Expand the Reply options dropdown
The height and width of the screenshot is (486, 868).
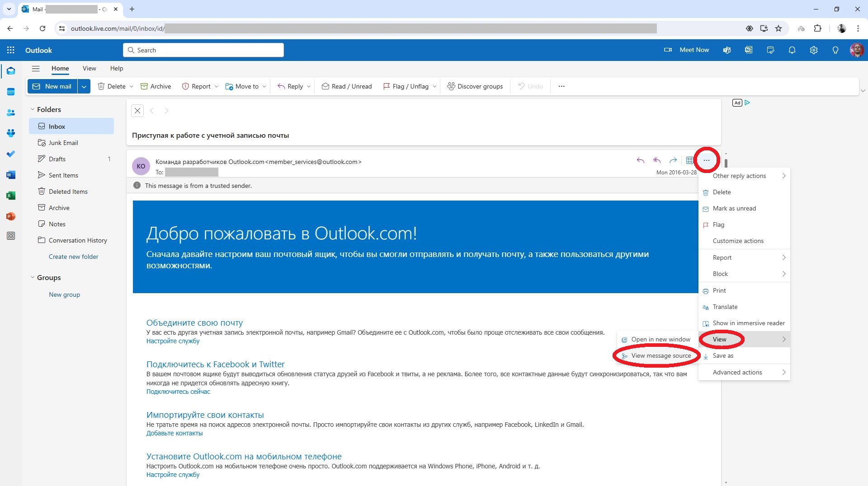309,87
